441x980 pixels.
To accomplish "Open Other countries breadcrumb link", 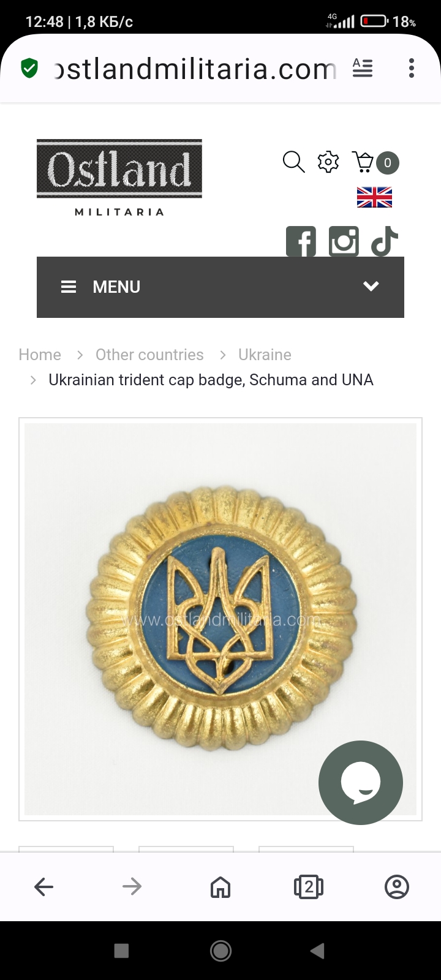I will tap(149, 355).
